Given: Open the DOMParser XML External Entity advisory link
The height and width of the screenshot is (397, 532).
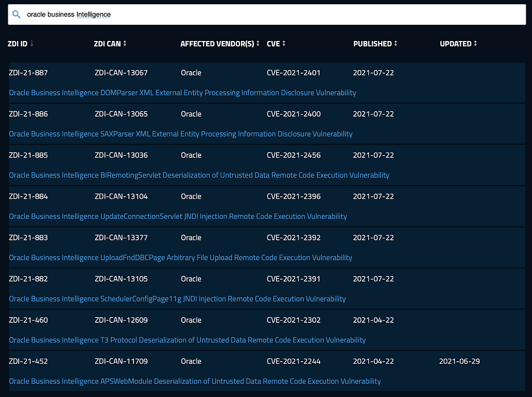Looking at the screenshot, I should (x=182, y=92).
